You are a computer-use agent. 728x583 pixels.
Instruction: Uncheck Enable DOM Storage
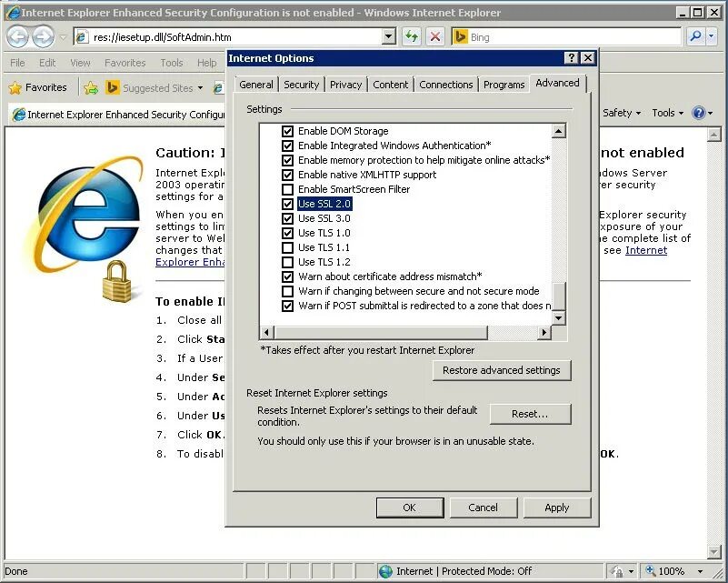[x=287, y=131]
